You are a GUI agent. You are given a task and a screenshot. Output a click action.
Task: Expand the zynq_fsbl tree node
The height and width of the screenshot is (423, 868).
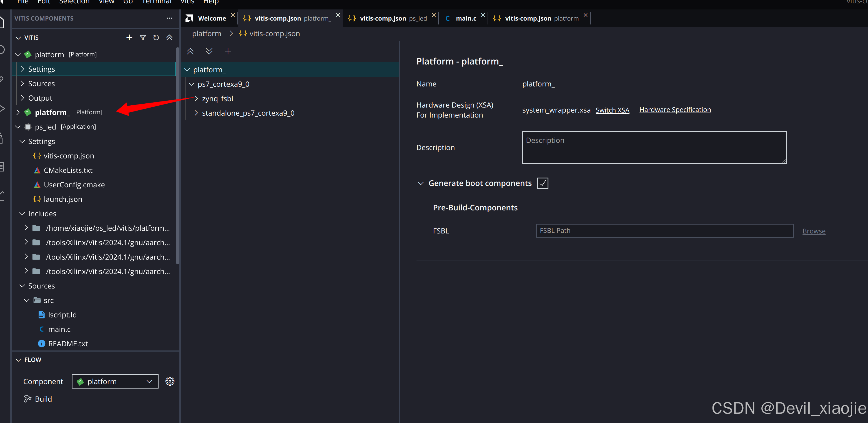point(196,98)
